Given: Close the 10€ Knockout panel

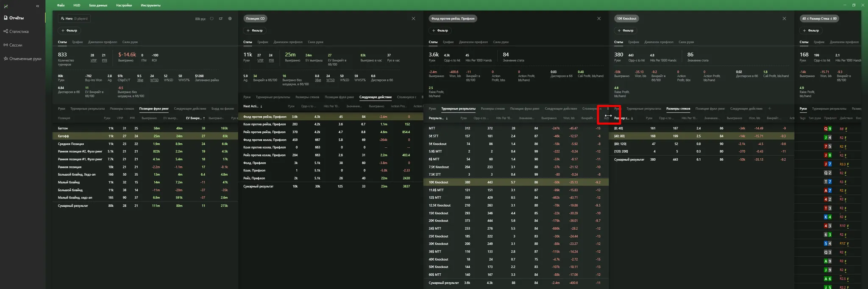Looking at the screenshot, I should point(784,19).
